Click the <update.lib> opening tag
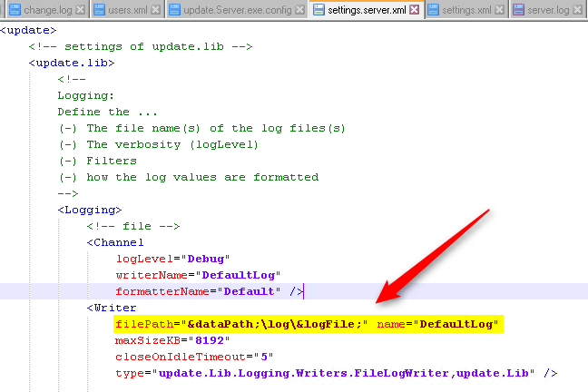This screenshot has height=392, width=588. pyautogui.click(x=72, y=63)
